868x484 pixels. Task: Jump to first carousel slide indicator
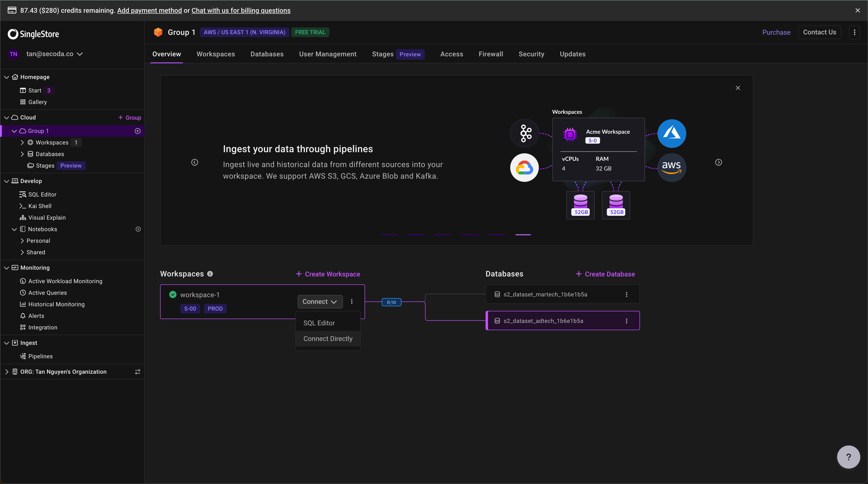click(x=389, y=234)
